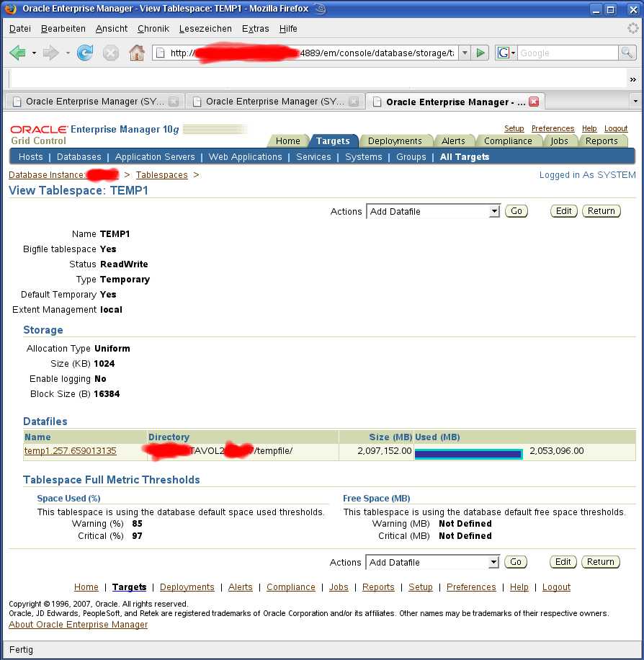Open the Ansicht menu

coord(112,29)
